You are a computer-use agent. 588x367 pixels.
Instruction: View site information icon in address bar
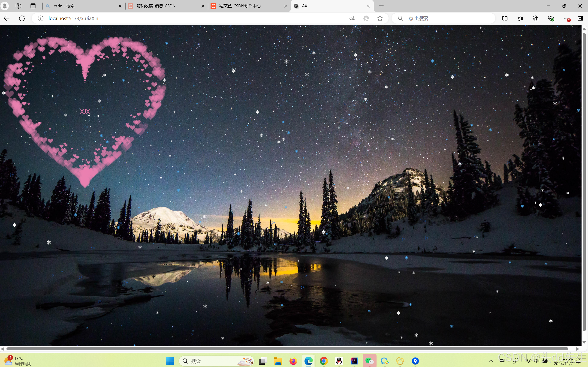41,18
